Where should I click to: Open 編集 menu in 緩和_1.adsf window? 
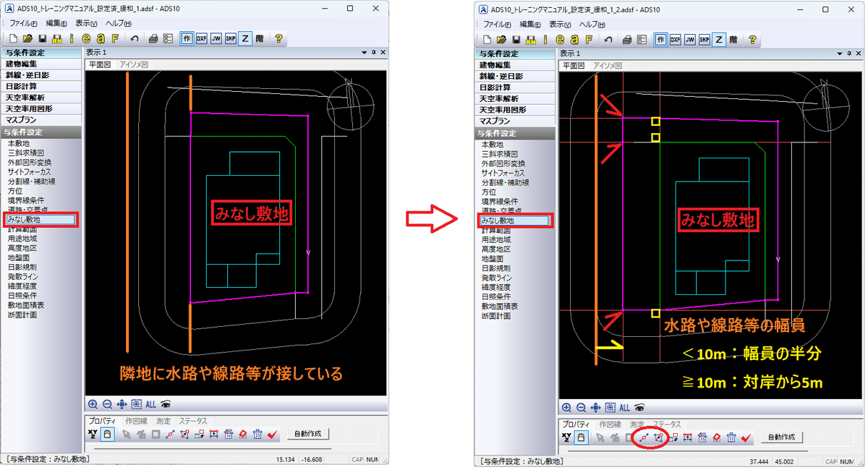click(x=57, y=24)
